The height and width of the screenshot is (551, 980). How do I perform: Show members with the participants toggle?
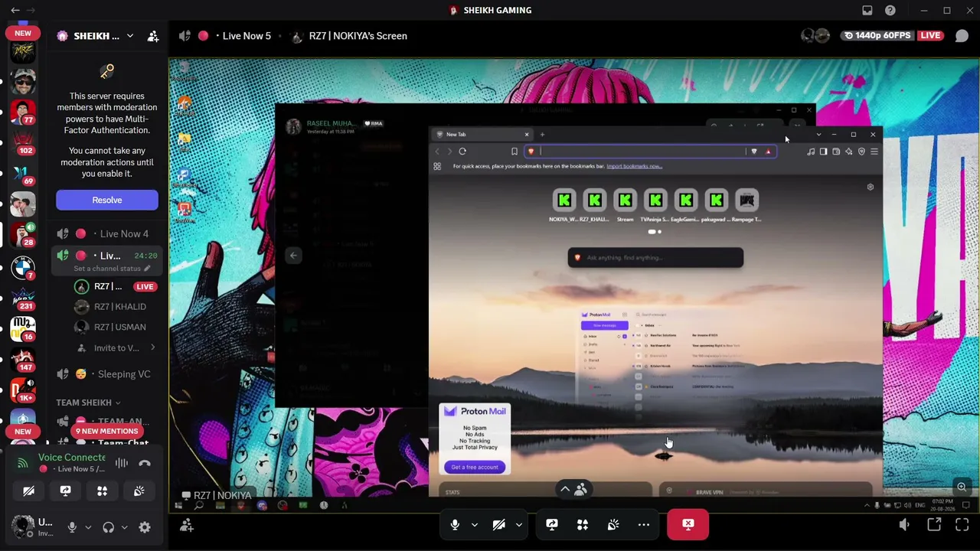(573, 490)
